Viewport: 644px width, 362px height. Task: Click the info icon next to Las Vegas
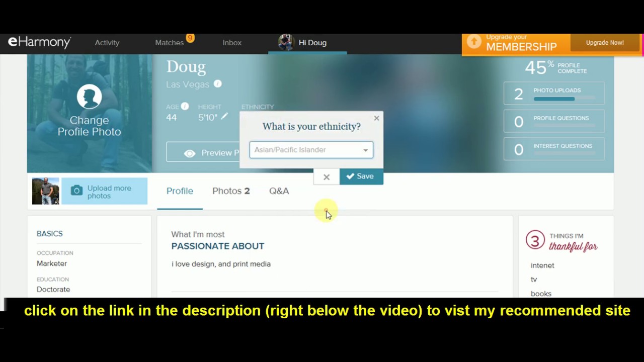tap(217, 84)
